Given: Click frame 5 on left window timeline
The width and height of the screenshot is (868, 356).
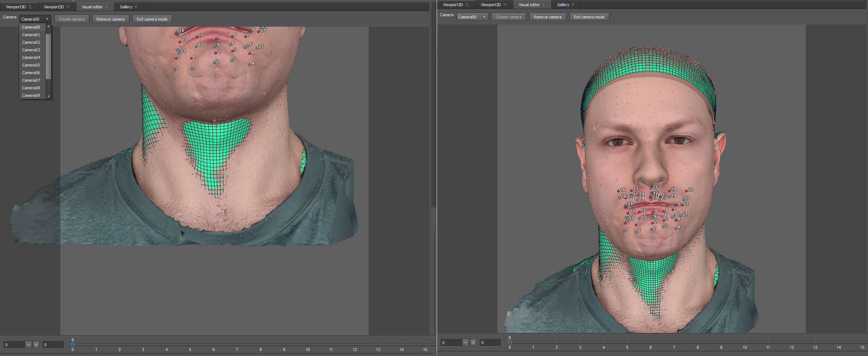Looking at the screenshot, I should tap(190, 349).
